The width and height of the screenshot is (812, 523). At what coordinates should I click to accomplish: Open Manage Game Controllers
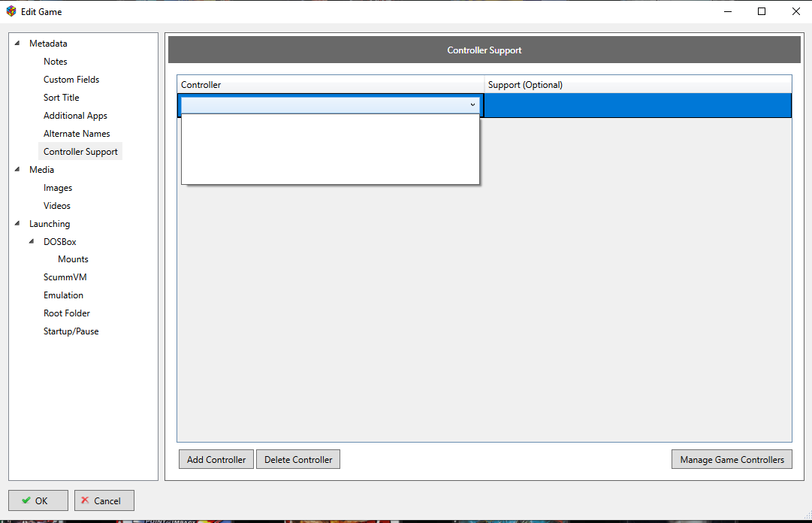coord(732,459)
